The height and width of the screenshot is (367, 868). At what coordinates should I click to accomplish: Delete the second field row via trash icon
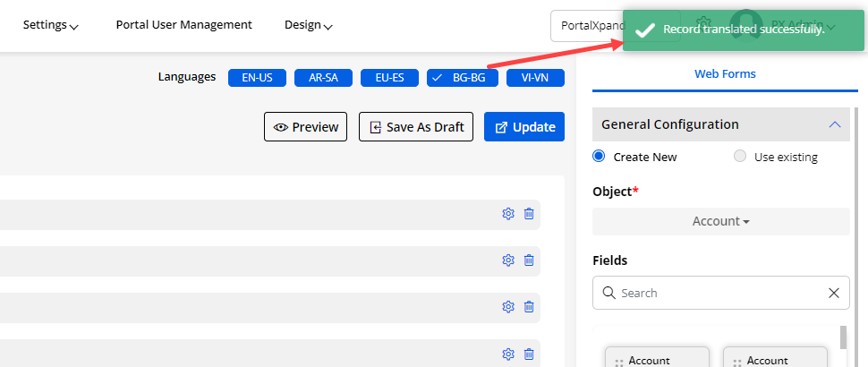(x=529, y=260)
